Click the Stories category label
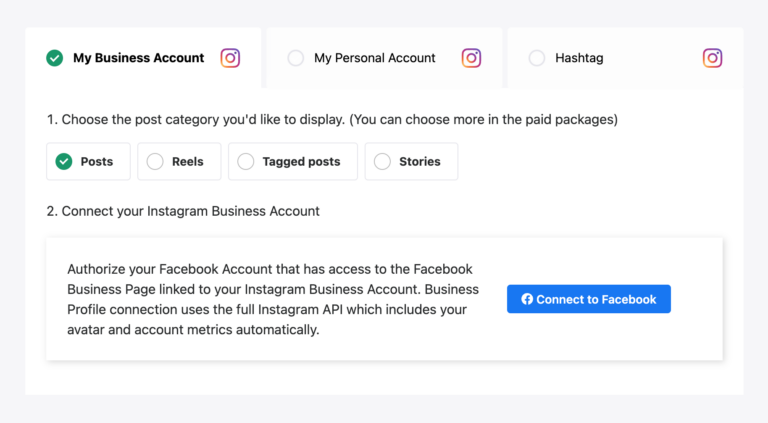768x423 pixels. [x=420, y=161]
